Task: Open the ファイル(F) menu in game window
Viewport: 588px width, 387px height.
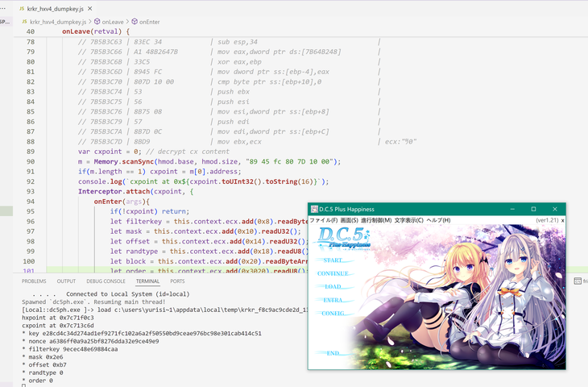Action: [x=325, y=220]
